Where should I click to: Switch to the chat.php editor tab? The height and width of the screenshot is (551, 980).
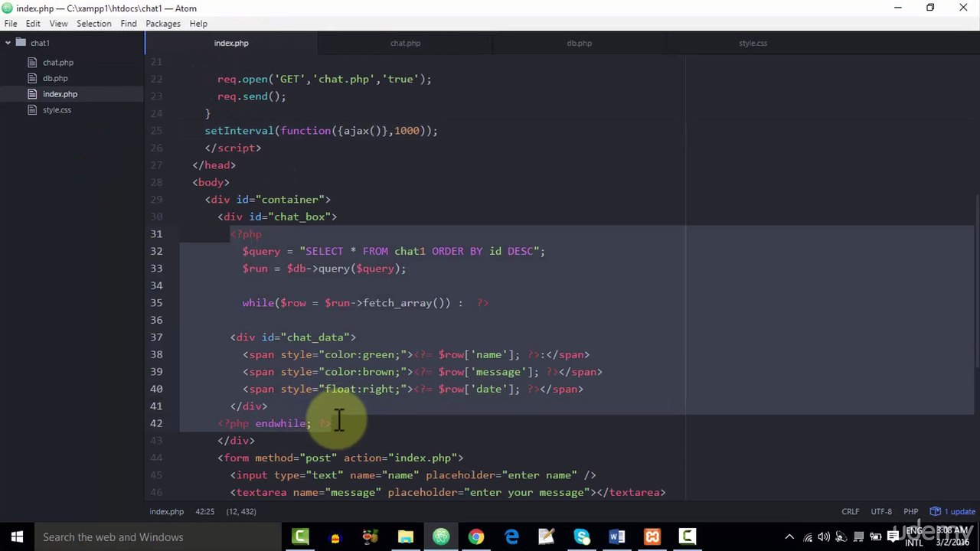pos(405,43)
